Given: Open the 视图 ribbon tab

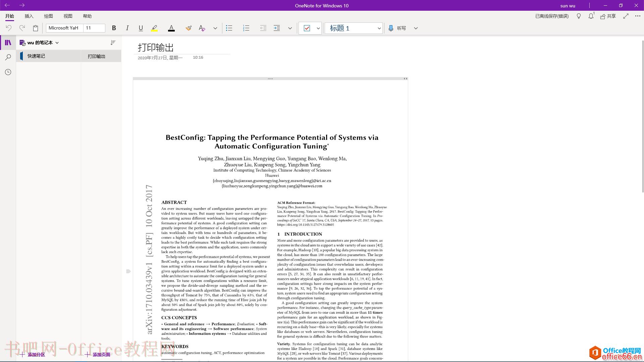Looking at the screenshot, I should (68, 16).
